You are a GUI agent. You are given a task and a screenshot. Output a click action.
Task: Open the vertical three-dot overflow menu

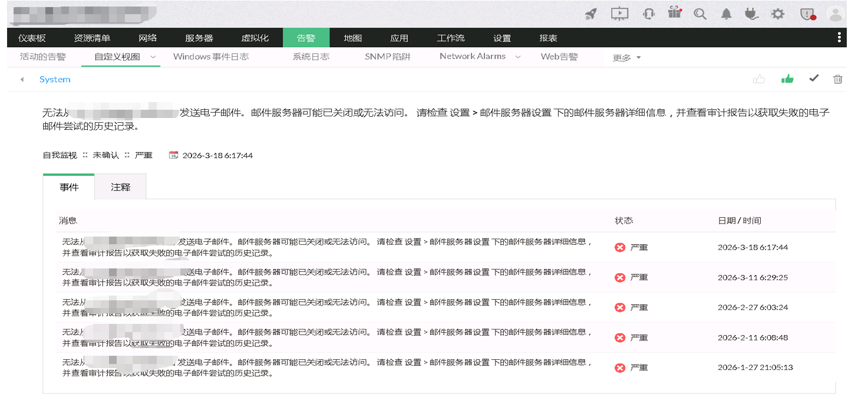[x=839, y=38]
